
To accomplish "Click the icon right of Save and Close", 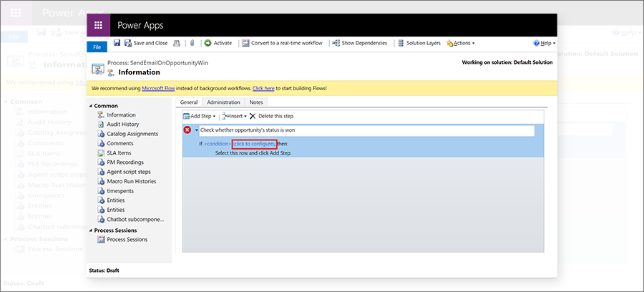I will (x=177, y=43).
